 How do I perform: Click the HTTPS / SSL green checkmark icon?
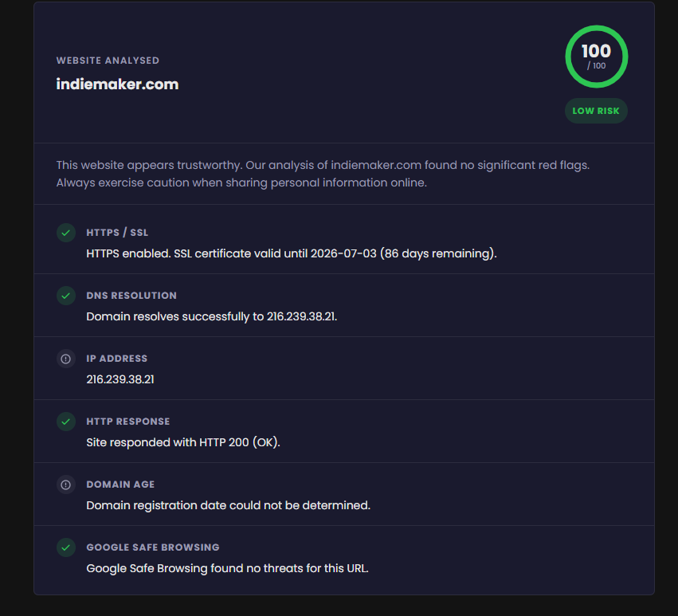(x=66, y=233)
